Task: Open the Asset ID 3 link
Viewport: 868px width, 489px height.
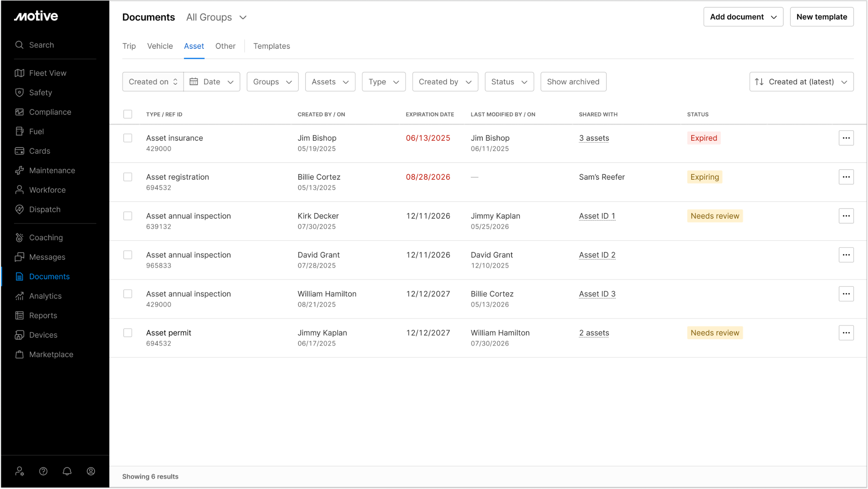Action: [x=597, y=294]
